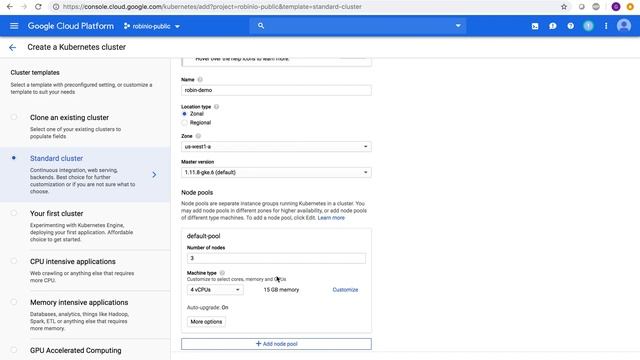Activate Cloud Shell icon in header
The height and width of the screenshot is (360, 640).
535,26
